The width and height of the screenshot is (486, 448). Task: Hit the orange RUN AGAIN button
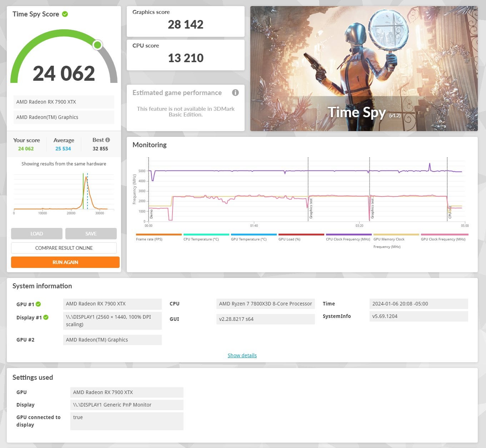tap(65, 262)
